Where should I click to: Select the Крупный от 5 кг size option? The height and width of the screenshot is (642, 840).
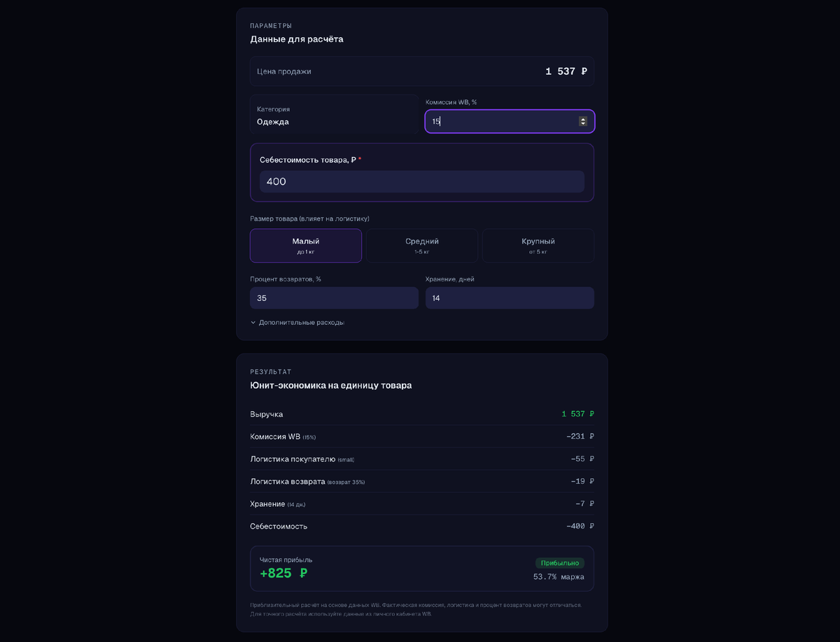[538, 246]
